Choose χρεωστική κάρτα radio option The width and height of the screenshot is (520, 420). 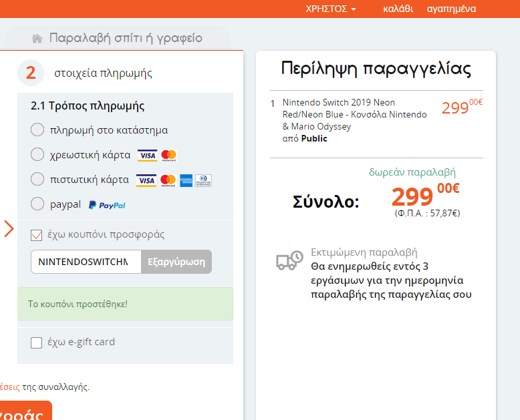(x=37, y=154)
